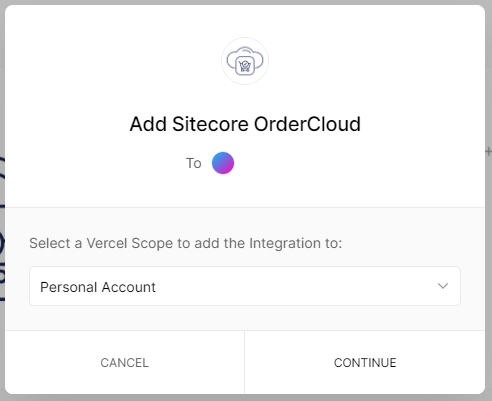Click the shopping cart badge inside the cloud
The width and height of the screenshot is (492, 401).
pyautogui.click(x=245, y=66)
